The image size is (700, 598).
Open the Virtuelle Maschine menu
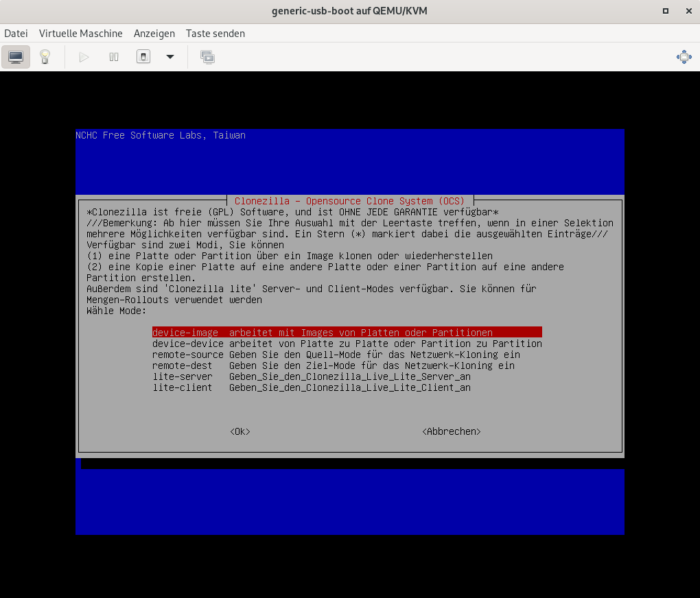coord(81,34)
